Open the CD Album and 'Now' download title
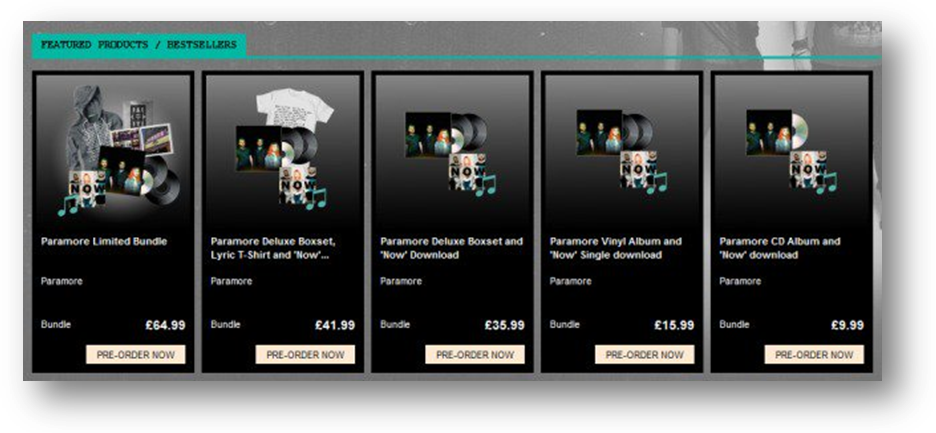Viewport: 936px width, 433px height. coord(780,248)
